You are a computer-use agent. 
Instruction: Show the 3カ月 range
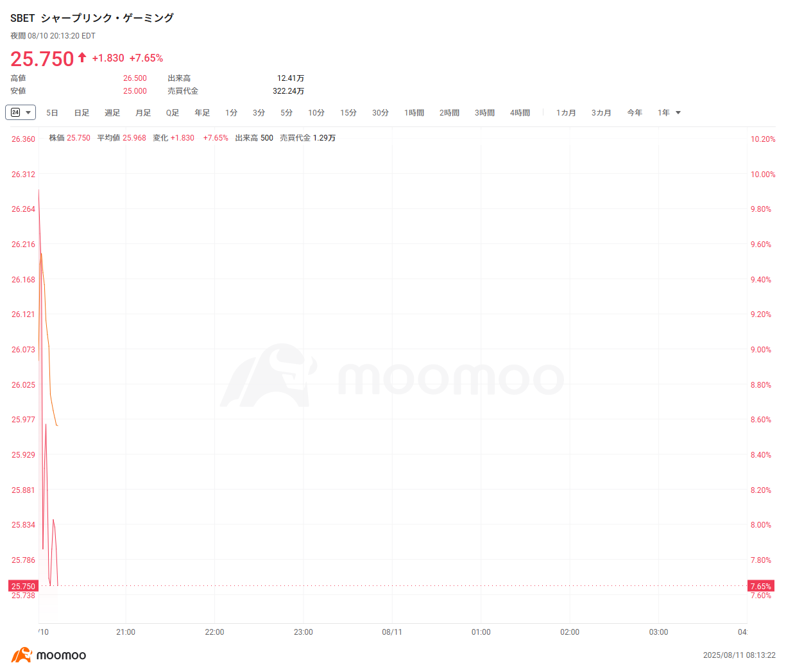601,113
